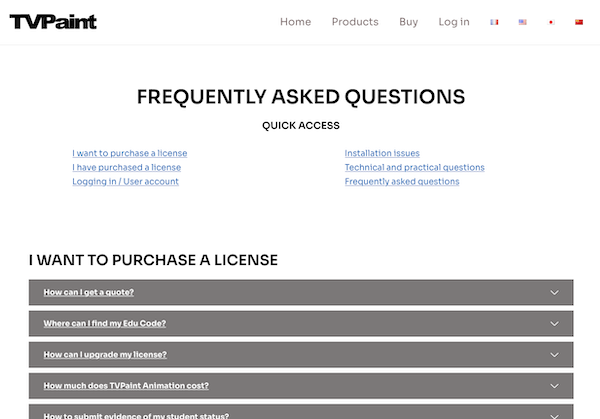Open 'How can I get a quote?' question text
600x419 pixels.
click(x=89, y=292)
